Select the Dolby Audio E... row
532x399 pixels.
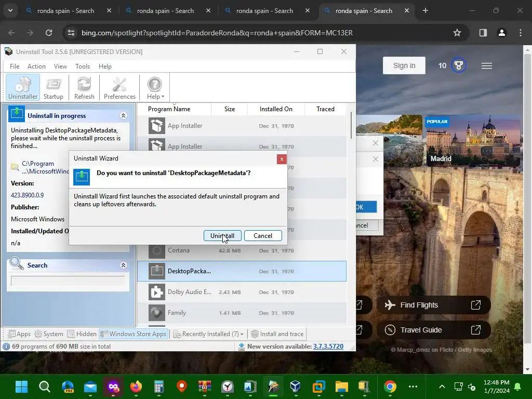pos(242,292)
